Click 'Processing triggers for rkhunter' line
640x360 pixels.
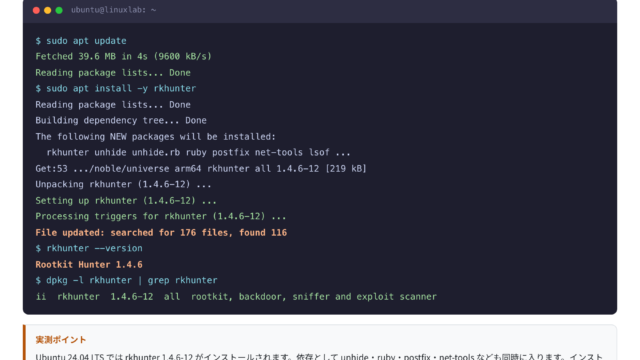click(x=161, y=216)
